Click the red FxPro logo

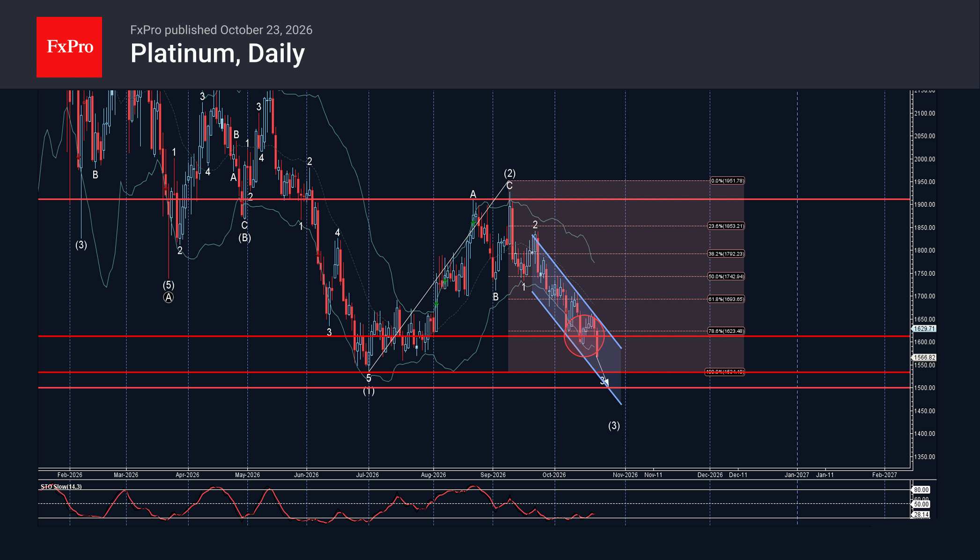click(x=69, y=47)
